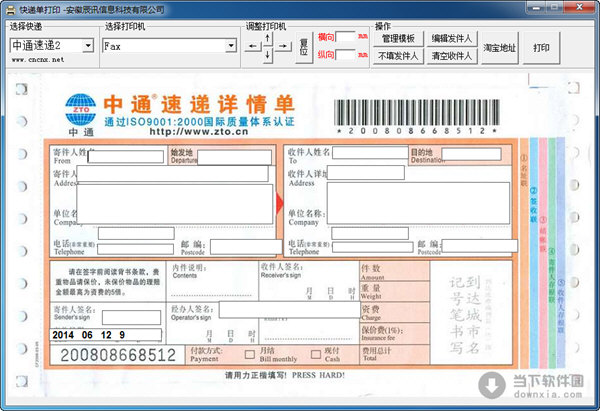Click the 纵向 vertical offset field
The height and width of the screenshot is (411, 600).
(x=346, y=55)
